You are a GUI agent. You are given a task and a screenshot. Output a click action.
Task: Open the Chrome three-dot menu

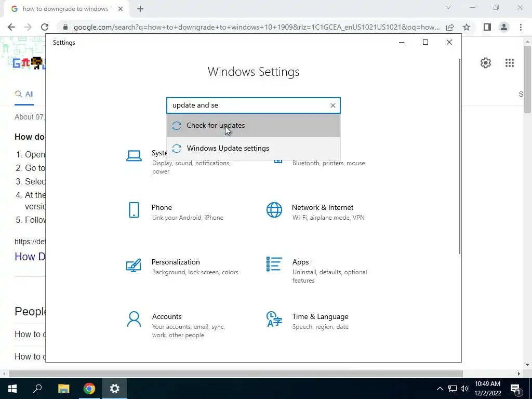tap(521, 27)
